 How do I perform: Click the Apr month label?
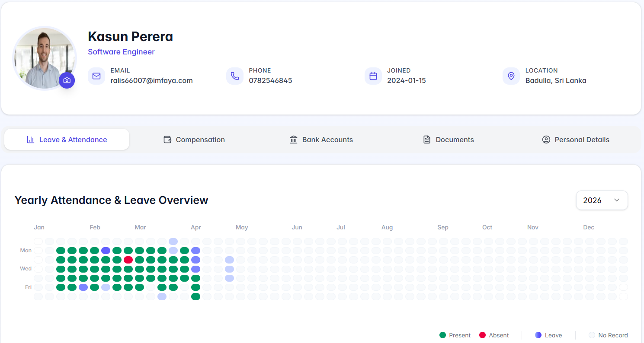click(x=196, y=227)
